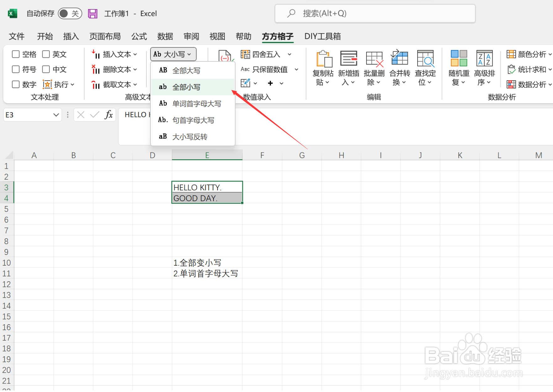
Task: Switch to the DIY工具箱 tab
Action: pyautogui.click(x=323, y=36)
